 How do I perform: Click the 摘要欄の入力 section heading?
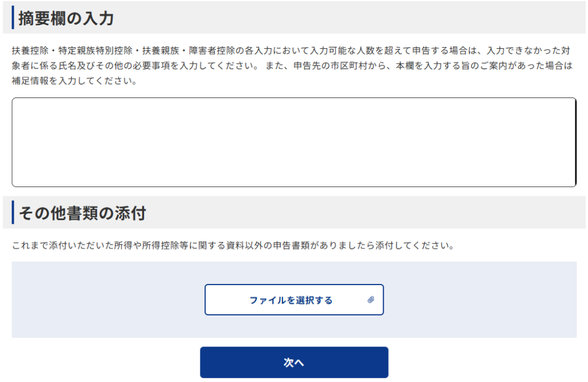click(66, 18)
